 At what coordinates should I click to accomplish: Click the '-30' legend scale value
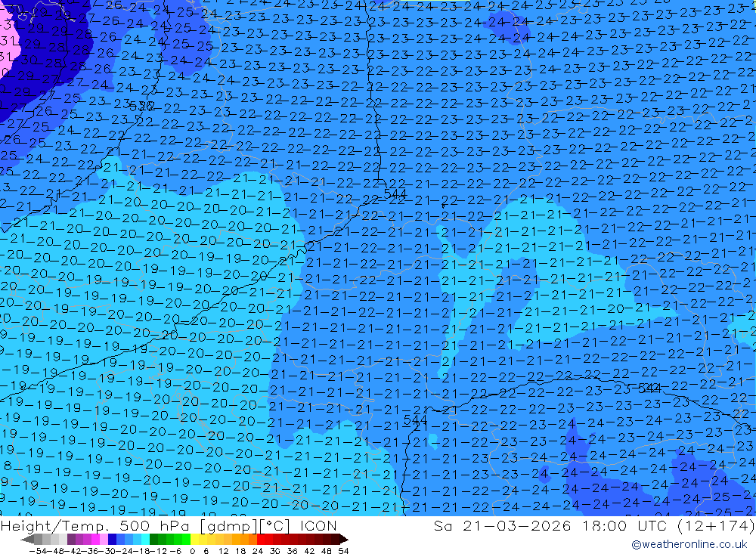point(107,551)
